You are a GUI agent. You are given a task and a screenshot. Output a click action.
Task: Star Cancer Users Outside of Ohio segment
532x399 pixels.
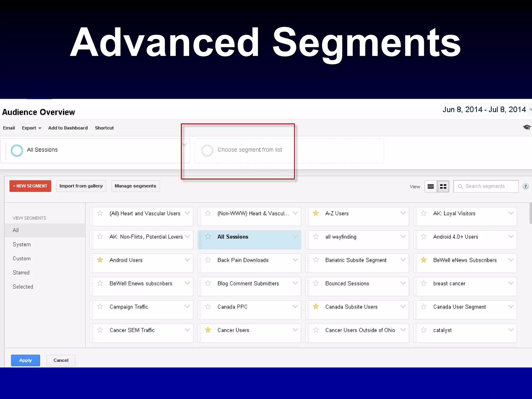pos(316,330)
